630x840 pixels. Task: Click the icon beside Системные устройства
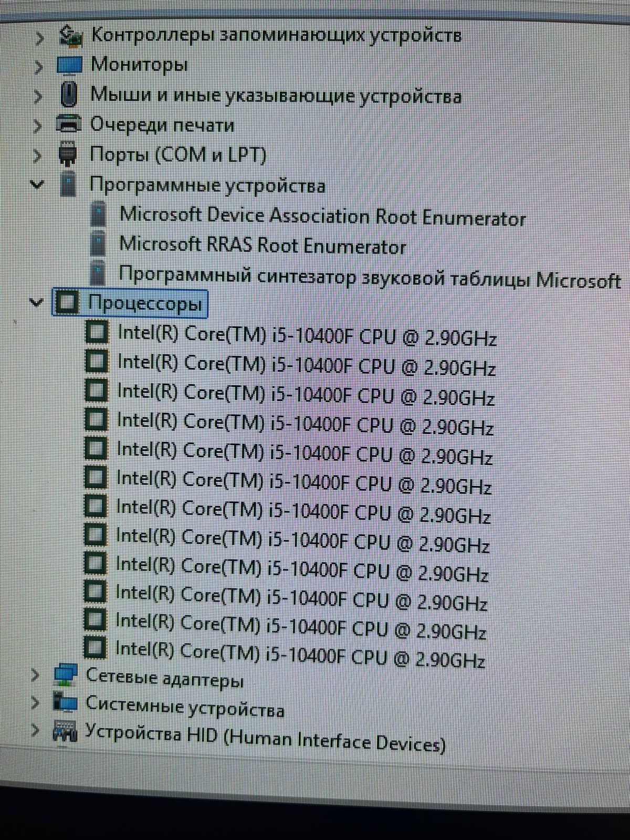coord(66,703)
